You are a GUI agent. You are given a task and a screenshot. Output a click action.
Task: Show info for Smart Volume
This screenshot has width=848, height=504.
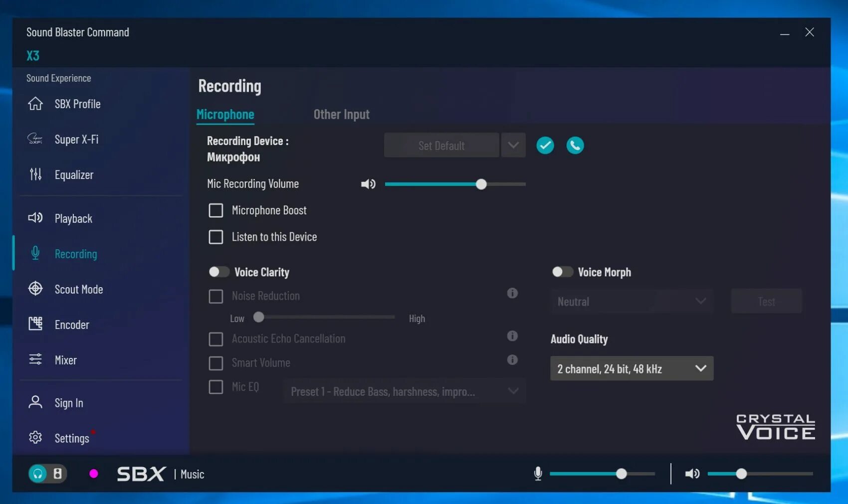(512, 360)
